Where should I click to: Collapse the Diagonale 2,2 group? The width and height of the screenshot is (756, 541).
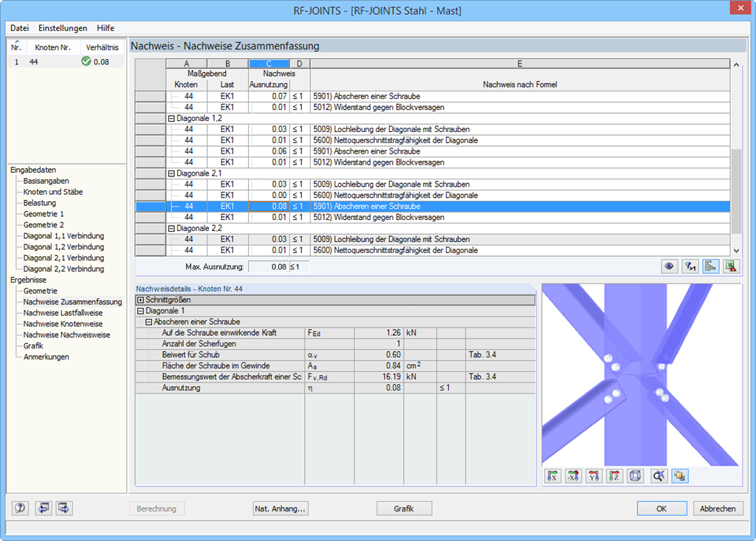(x=171, y=228)
